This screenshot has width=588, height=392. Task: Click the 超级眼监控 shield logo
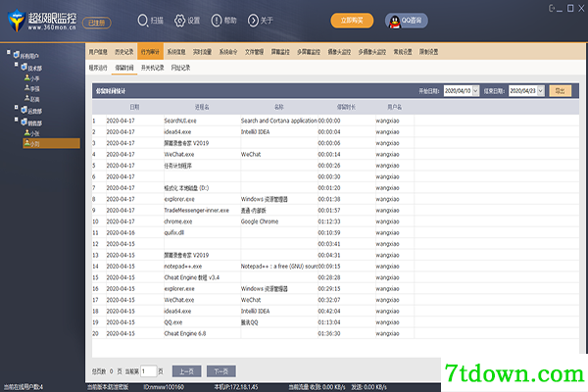pyautogui.click(x=17, y=21)
